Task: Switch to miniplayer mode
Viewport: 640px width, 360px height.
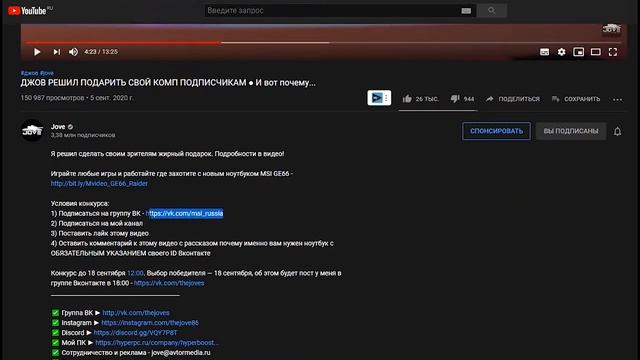Action: point(578,52)
